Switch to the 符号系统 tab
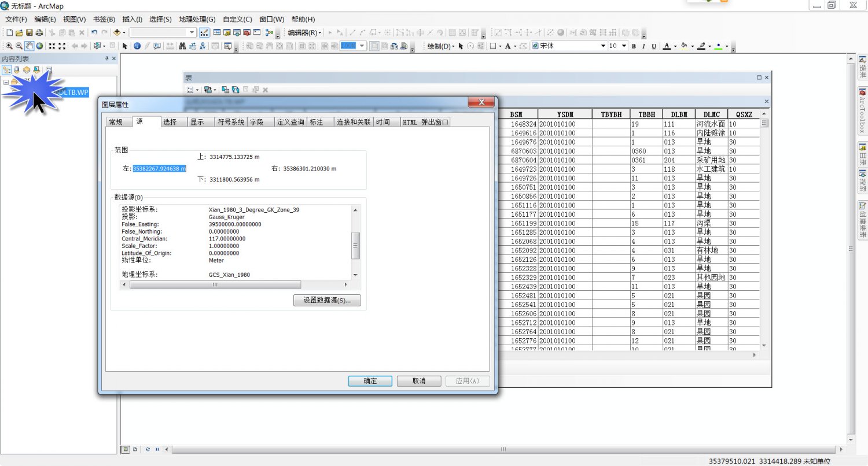 pyautogui.click(x=231, y=122)
